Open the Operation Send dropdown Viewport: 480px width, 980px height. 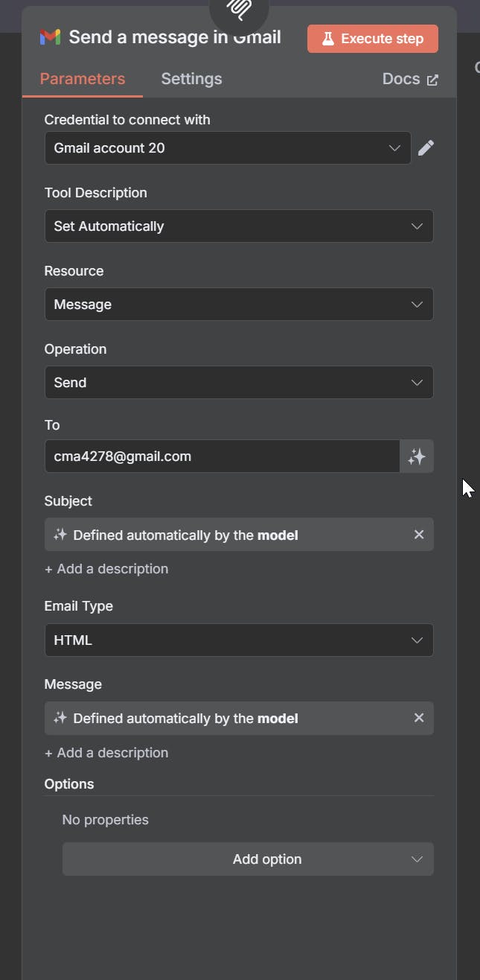tap(239, 383)
